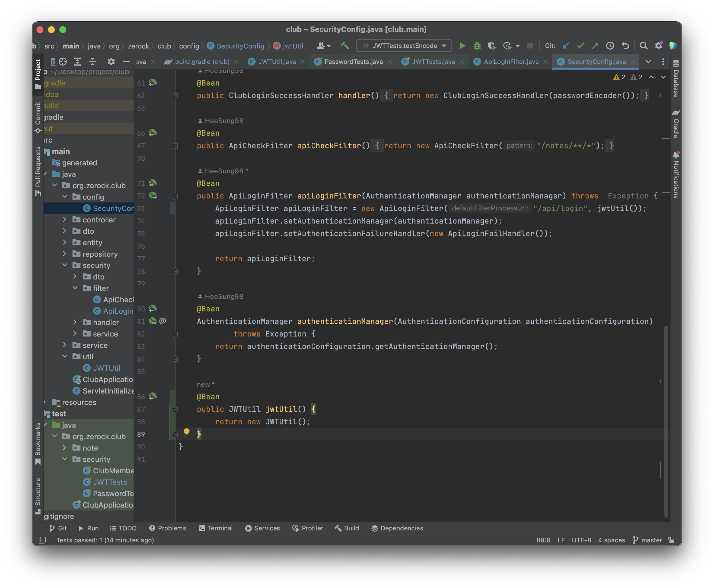Push commits with the Git push arrow
Screen dimensions: 714x588
click(x=595, y=46)
